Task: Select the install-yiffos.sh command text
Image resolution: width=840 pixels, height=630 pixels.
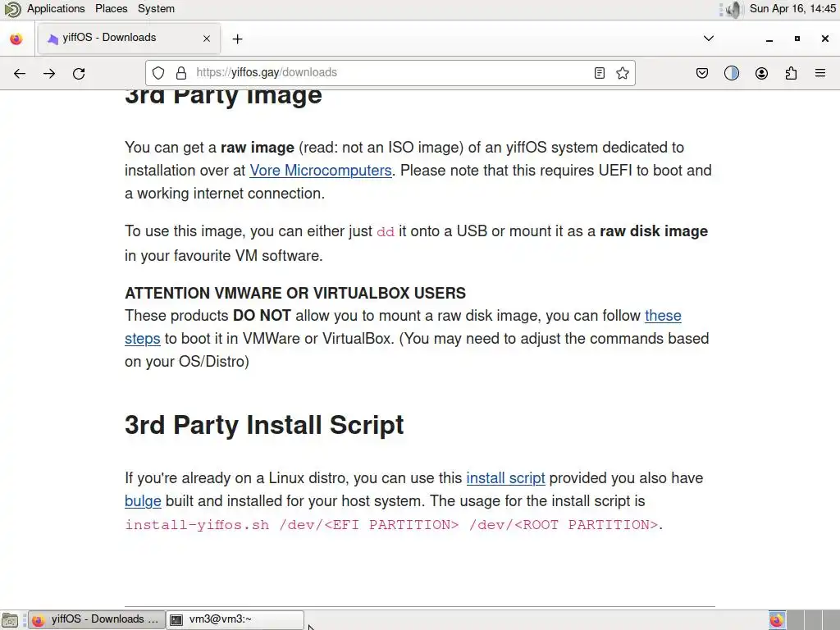Action: (x=391, y=525)
